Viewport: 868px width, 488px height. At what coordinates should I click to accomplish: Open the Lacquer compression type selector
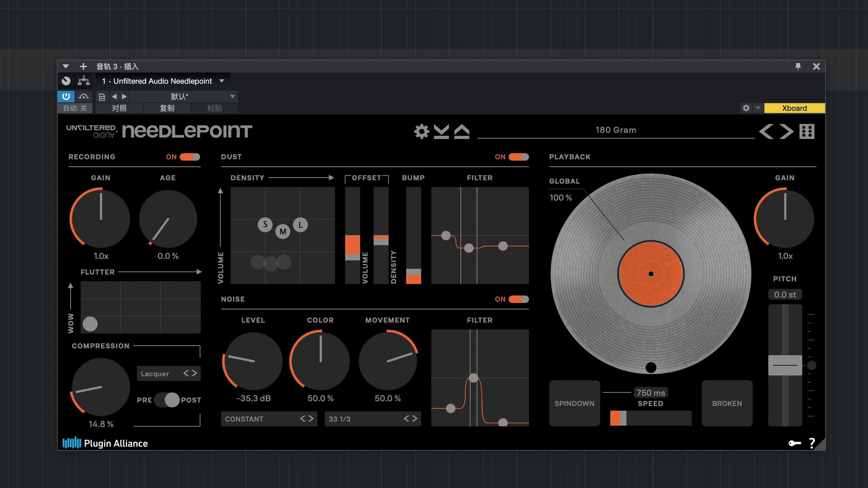(169, 374)
